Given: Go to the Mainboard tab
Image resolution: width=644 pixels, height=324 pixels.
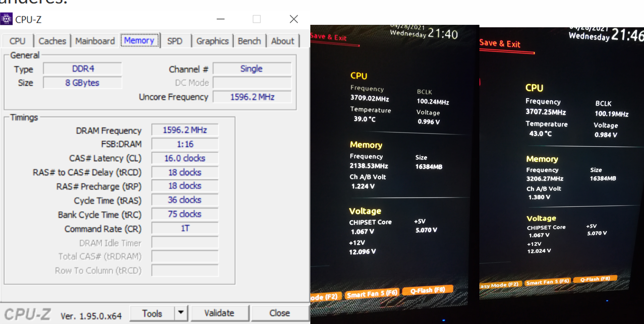Looking at the screenshot, I should (95, 41).
